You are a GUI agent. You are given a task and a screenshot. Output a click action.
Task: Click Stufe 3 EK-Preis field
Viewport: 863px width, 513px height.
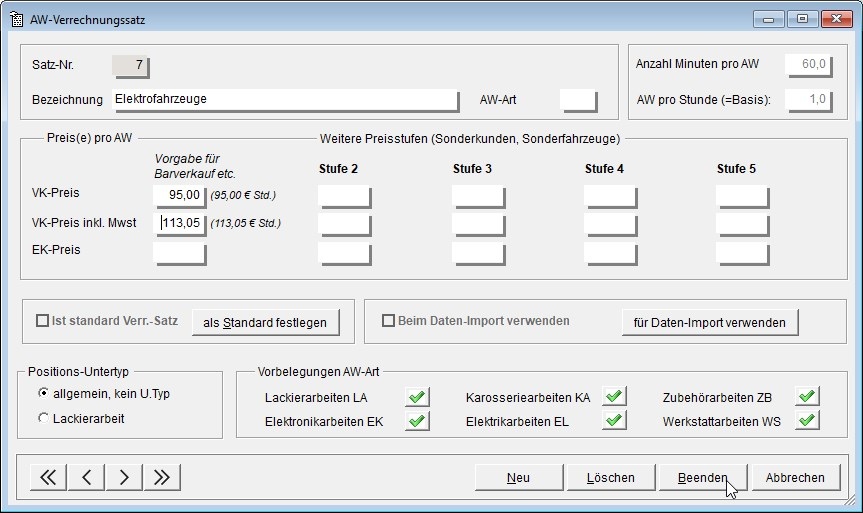point(478,254)
